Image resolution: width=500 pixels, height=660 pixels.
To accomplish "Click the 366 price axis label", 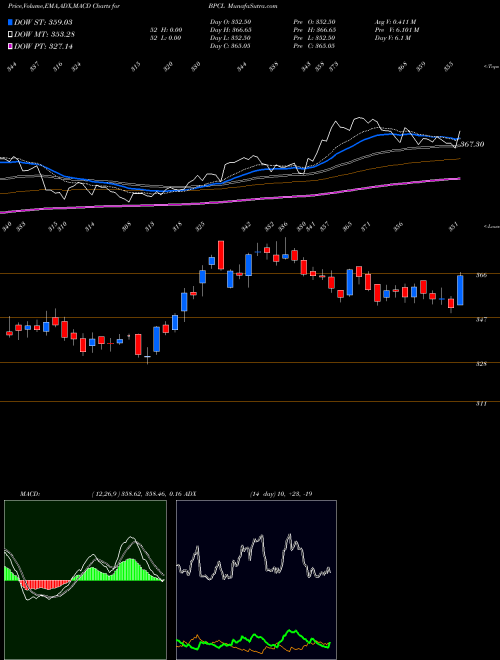I will click(482, 275).
